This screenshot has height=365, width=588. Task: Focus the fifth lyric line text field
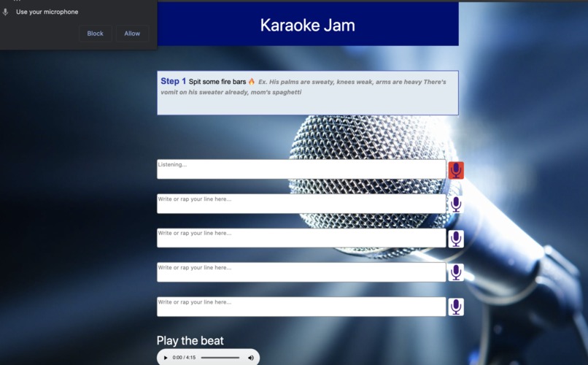(301, 307)
